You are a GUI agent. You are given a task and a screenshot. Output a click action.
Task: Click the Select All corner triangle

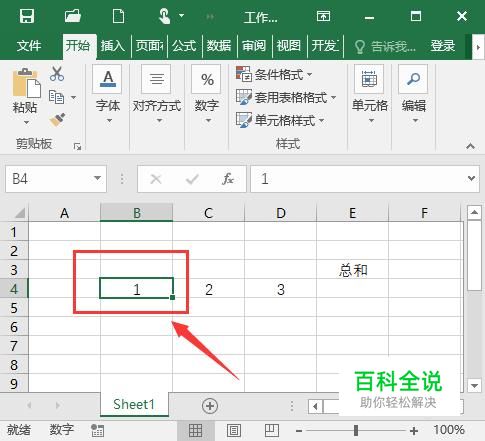pyautogui.click(x=19, y=213)
